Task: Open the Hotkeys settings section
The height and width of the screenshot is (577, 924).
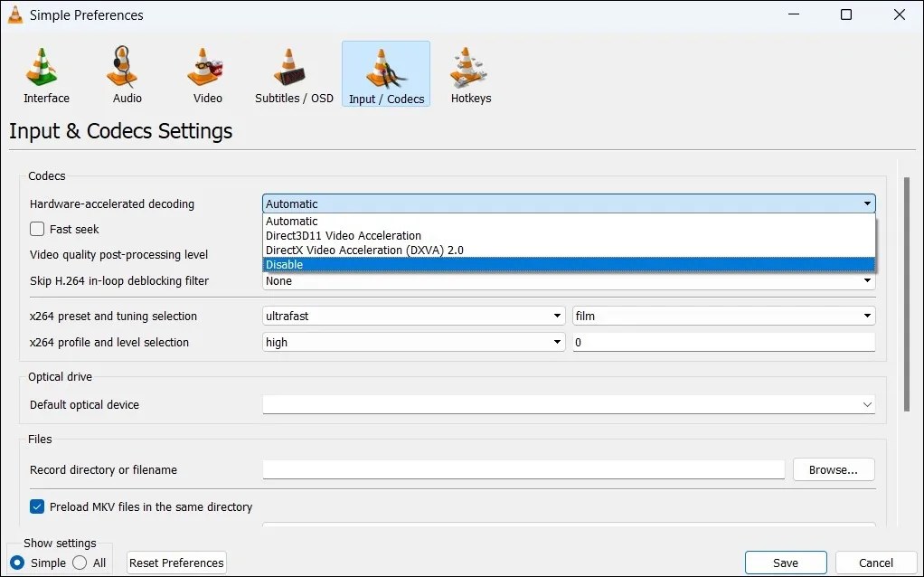Action: coord(470,73)
